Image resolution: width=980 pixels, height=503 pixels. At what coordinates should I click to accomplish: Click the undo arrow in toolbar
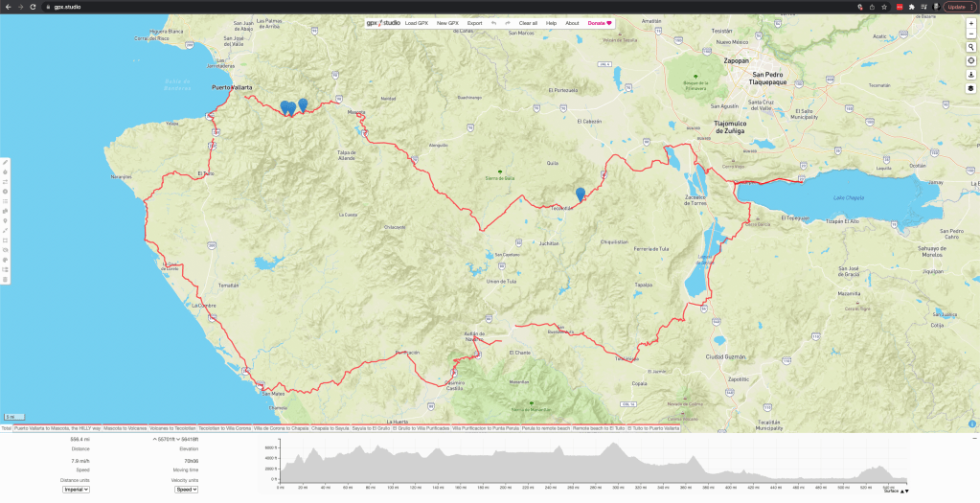click(x=493, y=22)
